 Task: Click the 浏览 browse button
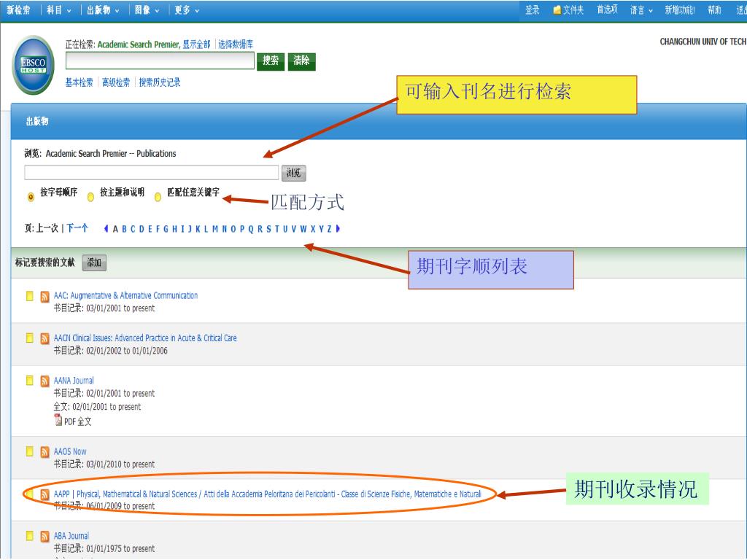click(x=293, y=173)
